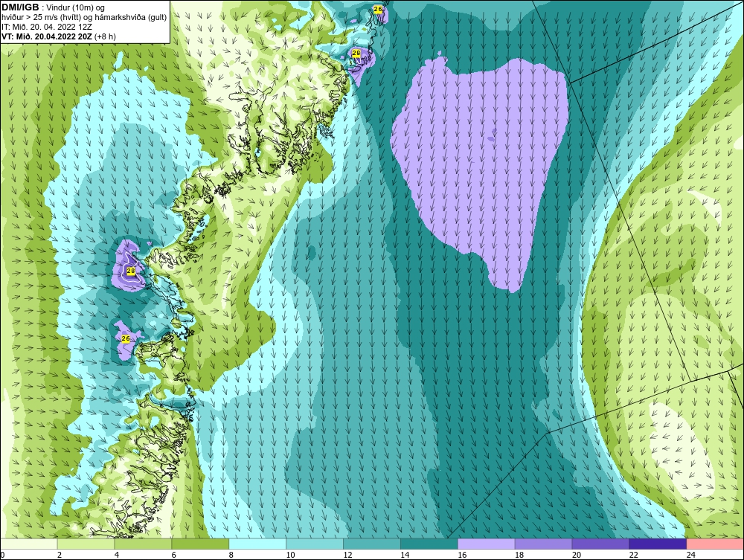
Task: Click the legend scale number 8
Action: pyautogui.click(x=231, y=555)
